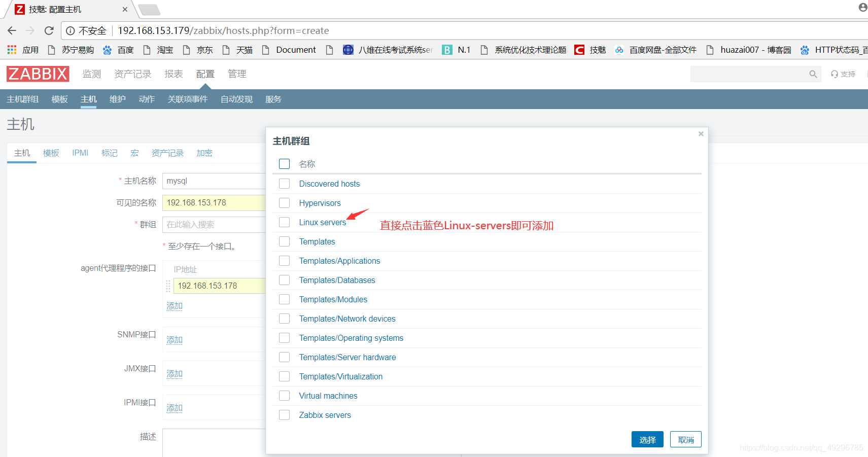Switch to the 模板 form tab
Image resolution: width=868 pixels, height=457 pixels.
[51, 153]
